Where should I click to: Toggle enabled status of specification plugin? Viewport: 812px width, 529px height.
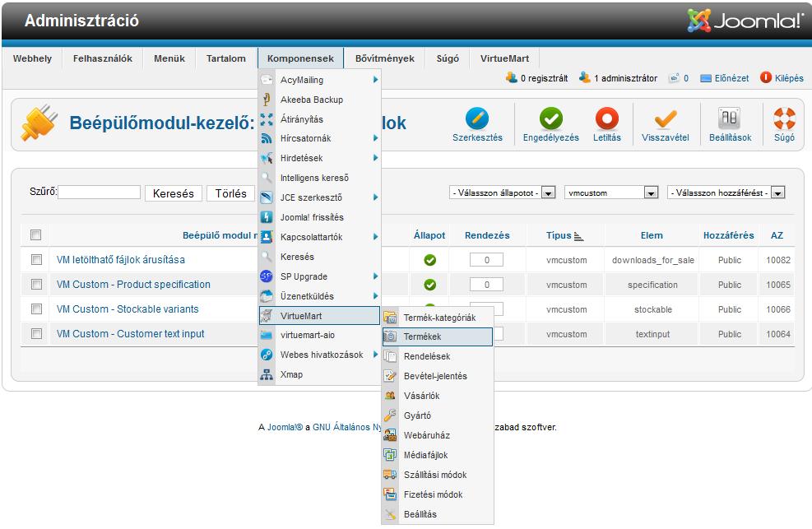pos(429,285)
